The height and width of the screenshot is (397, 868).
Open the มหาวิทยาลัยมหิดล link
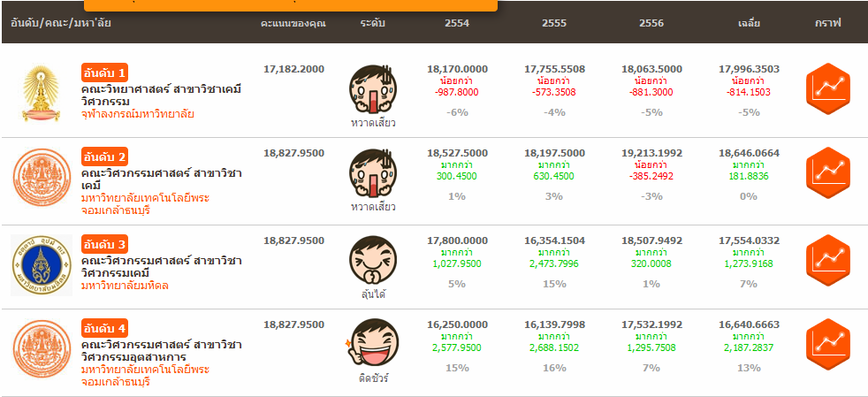pyautogui.click(x=126, y=286)
